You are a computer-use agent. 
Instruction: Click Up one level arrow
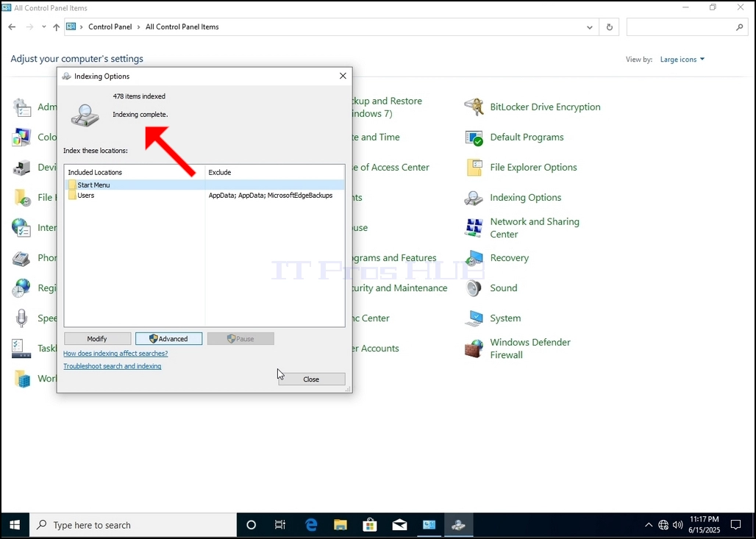[57, 27]
